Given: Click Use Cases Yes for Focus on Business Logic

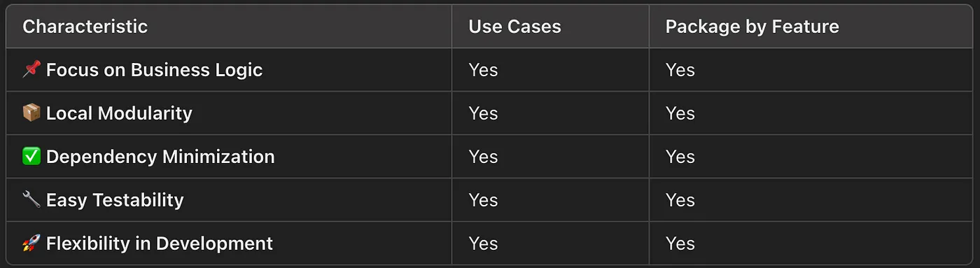Looking at the screenshot, I should [483, 70].
